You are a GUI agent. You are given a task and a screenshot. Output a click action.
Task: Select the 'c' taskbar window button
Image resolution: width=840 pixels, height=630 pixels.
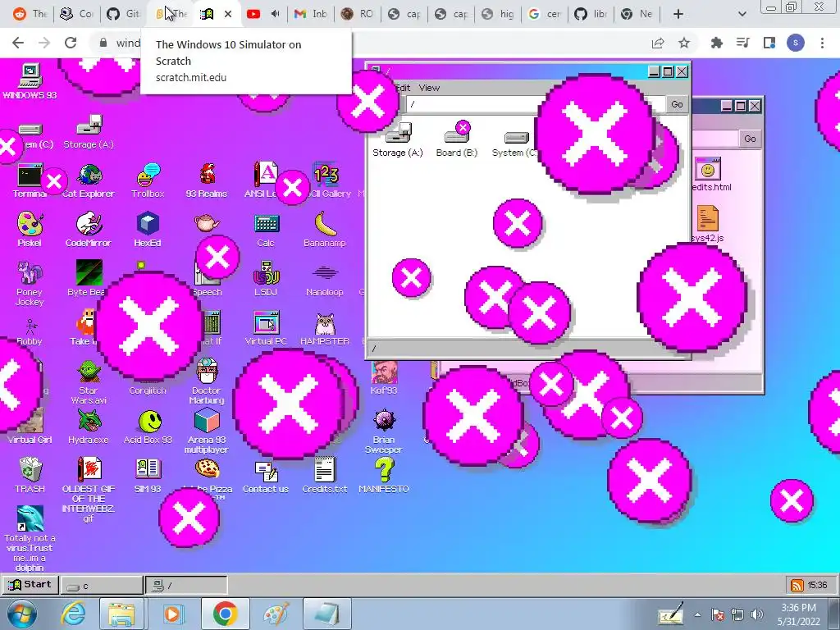tap(102, 586)
